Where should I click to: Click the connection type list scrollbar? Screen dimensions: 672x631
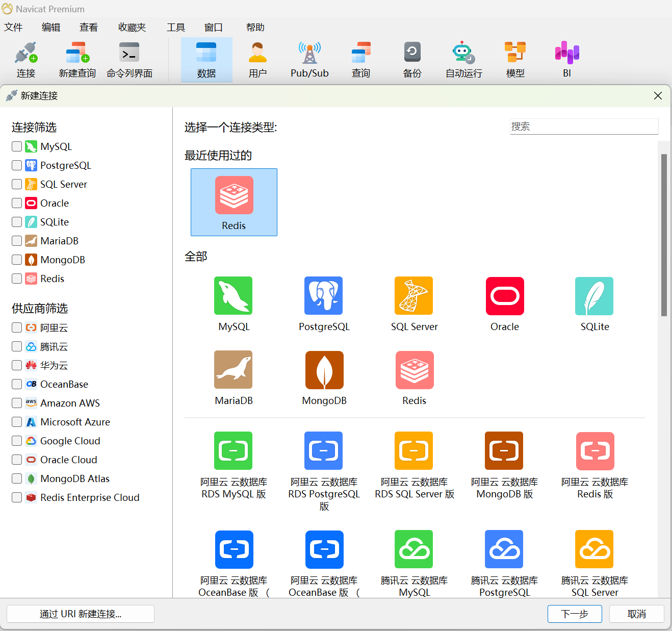point(664,235)
